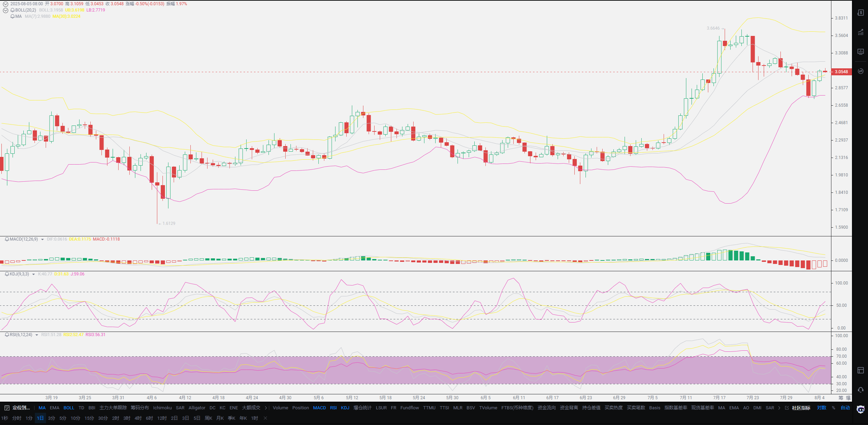Screen dimensions: 868x425
Task: Open the RSI(6,12,24) dropdown arrow
Action: [x=37, y=335]
